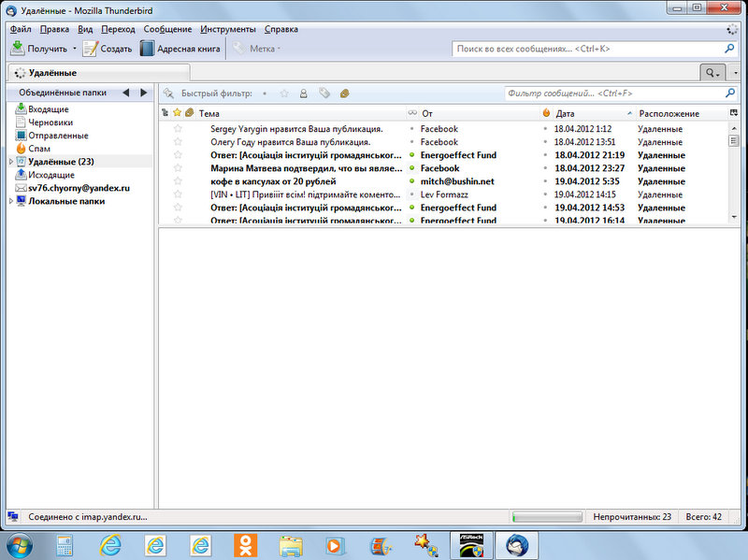This screenshot has height=560, width=748.
Task: Toggle read status dot for mitch@bushin.net message
Action: (x=411, y=181)
